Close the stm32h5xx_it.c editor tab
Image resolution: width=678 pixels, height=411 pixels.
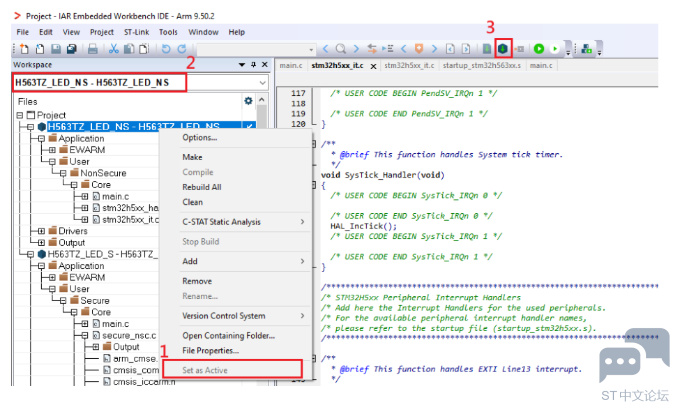pyautogui.click(x=373, y=66)
